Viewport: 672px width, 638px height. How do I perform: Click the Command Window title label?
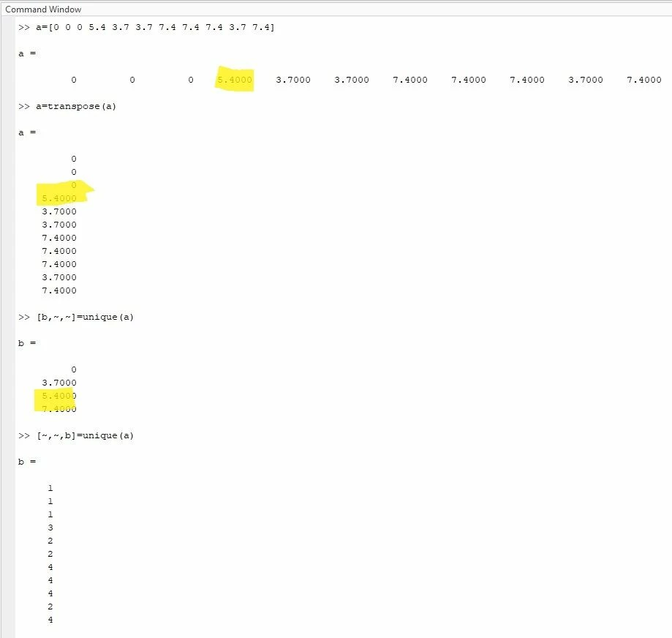pos(43,9)
